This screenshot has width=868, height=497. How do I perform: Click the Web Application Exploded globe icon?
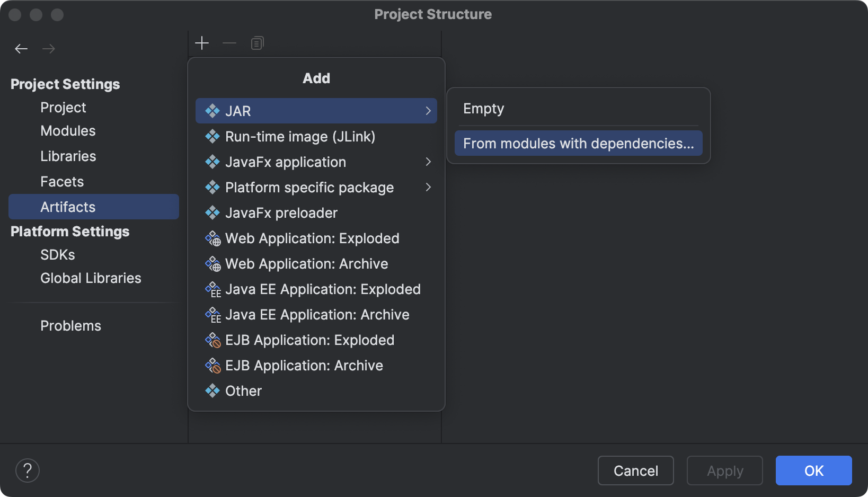(212, 238)
